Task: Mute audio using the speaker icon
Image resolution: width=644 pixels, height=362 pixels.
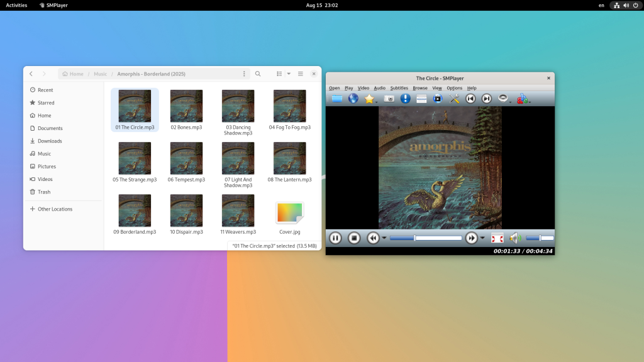Action: click(x=515, y=238)
